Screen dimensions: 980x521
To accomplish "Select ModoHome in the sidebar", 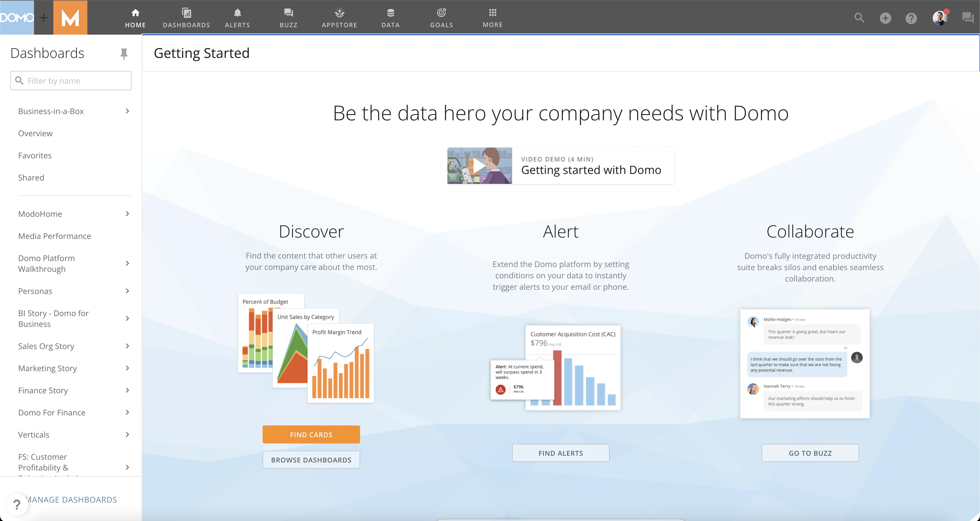I will [x=40, y=214].
